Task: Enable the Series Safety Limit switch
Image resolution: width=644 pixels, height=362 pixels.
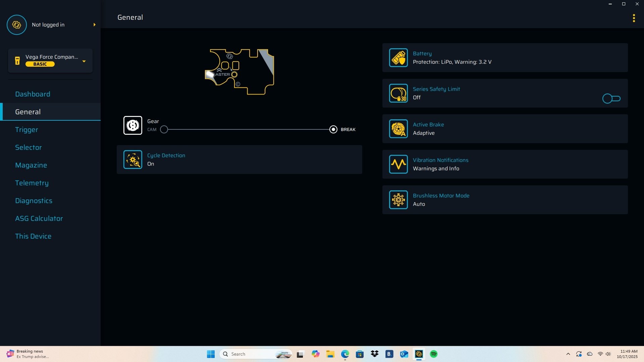Action: coord(611,99)
